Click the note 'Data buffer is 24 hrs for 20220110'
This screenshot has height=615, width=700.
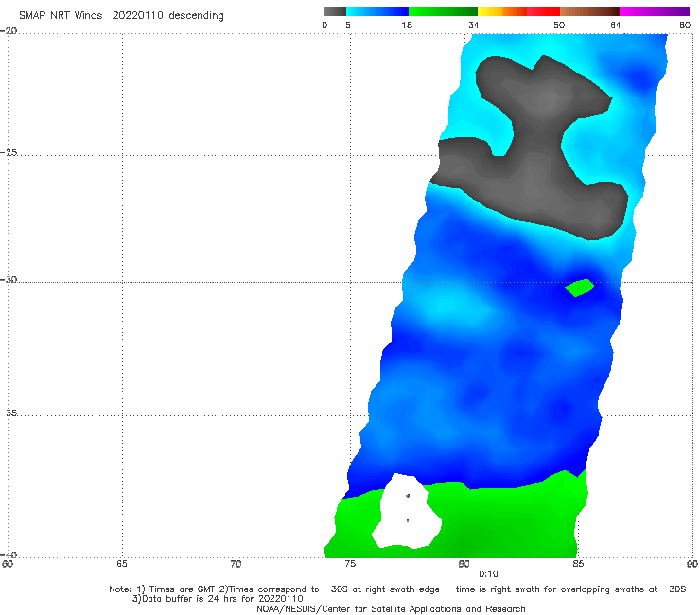point(218,599)
